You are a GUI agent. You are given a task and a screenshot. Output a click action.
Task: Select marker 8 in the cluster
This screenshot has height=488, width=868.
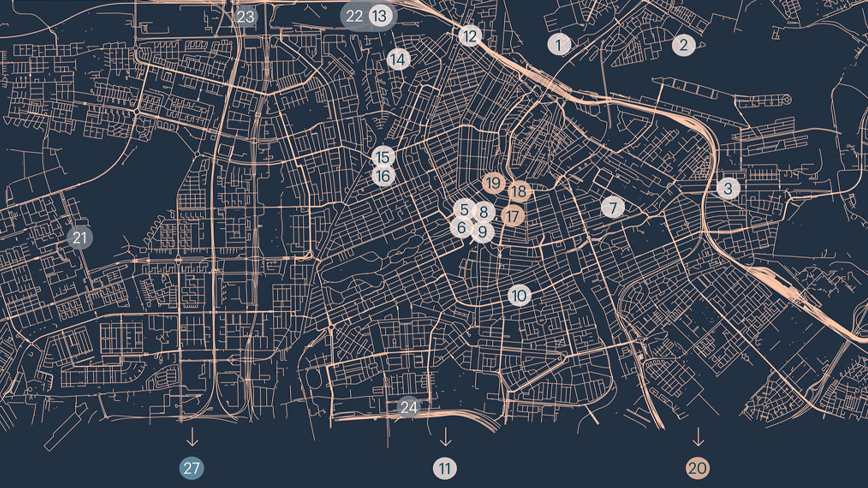tap(483, 212)
